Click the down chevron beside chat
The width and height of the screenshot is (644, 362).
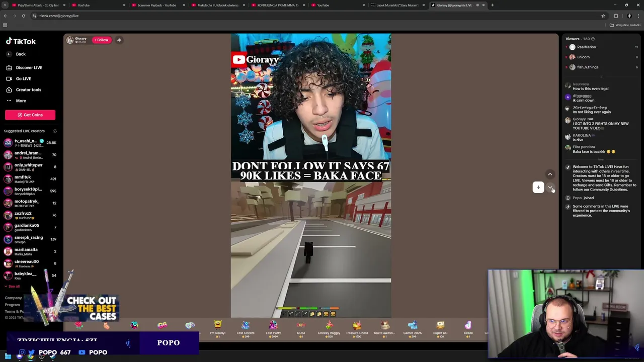(550, 188)
